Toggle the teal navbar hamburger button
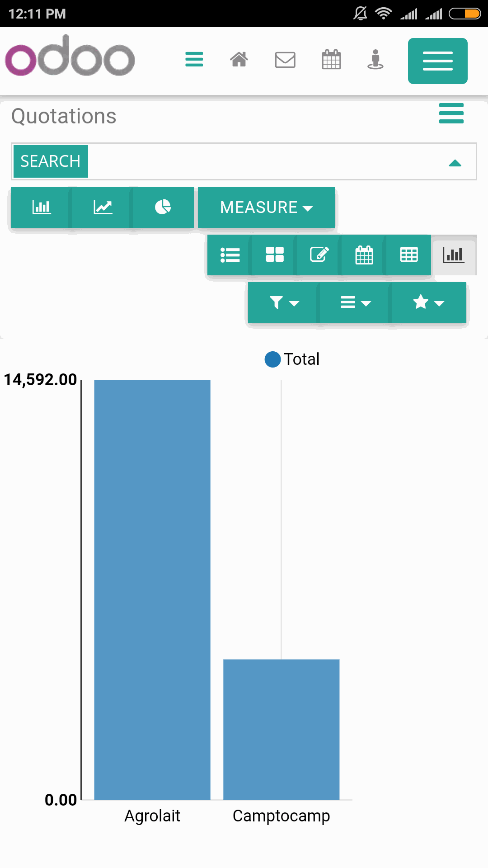The image size is (488, 868). (x=438, y=61)
